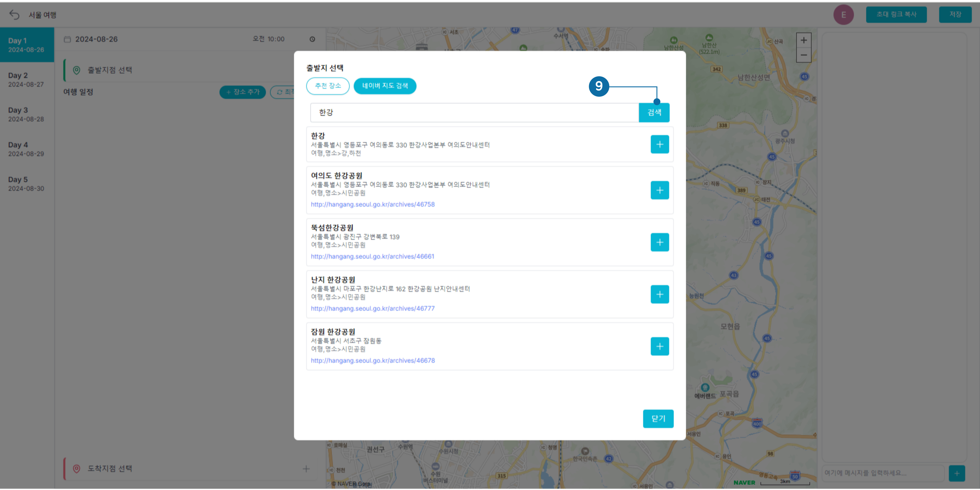
Task: Add 뚝섬한강공원 with plus button
Action: [660, 242]
